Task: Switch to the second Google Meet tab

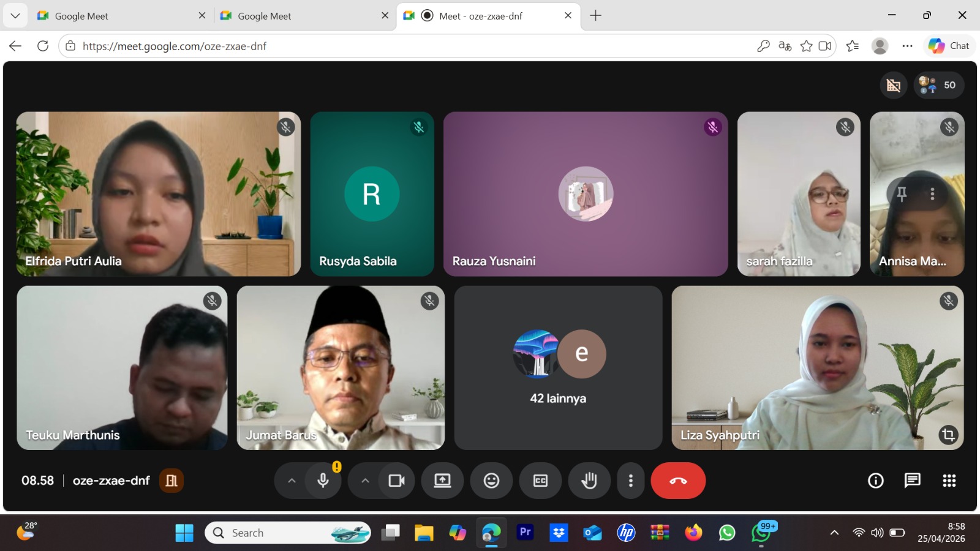Action: (x=300, y=16)
